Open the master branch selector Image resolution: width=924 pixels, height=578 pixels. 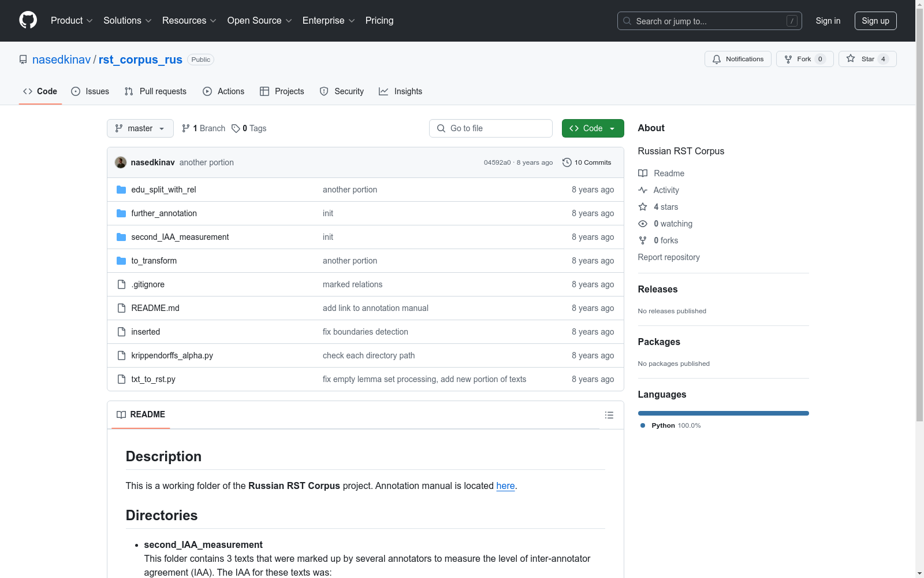[x=140, y=128]
